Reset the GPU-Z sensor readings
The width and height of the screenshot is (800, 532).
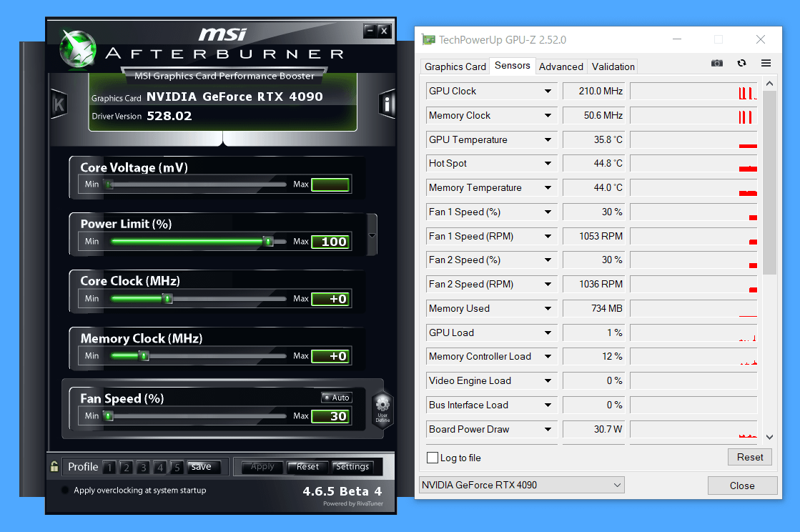tap(749, 457)
